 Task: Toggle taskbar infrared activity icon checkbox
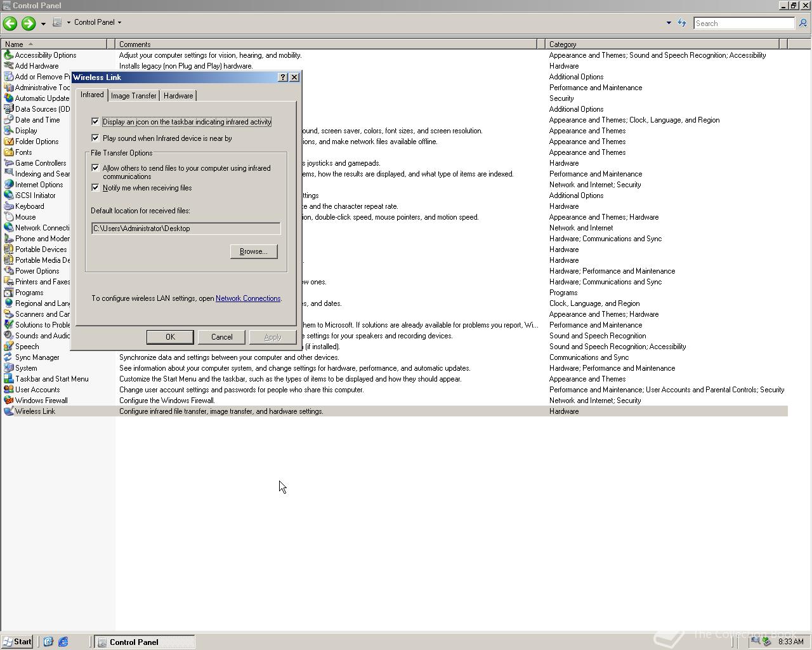coord(95,121)
